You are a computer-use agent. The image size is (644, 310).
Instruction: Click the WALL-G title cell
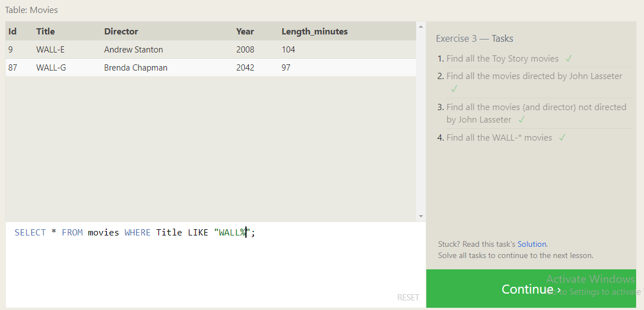pos(51,68)
